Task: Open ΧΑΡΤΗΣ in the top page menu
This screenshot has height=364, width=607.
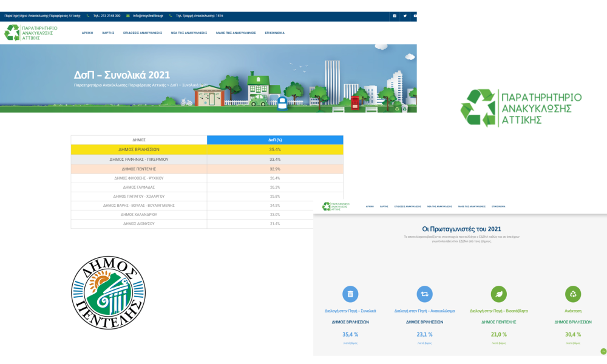Action: [x=108, y=33]
